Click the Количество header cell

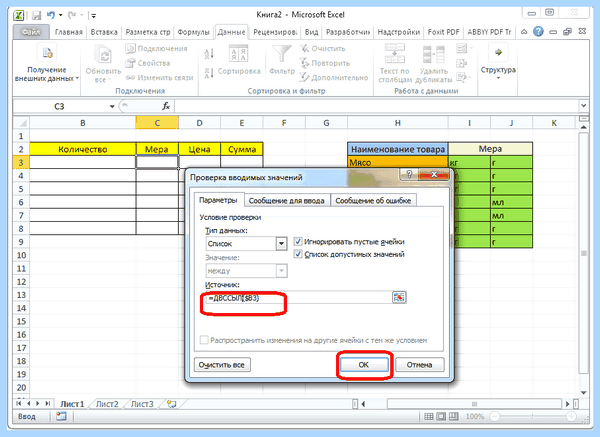pyautogui.click(x=83, y=149)
